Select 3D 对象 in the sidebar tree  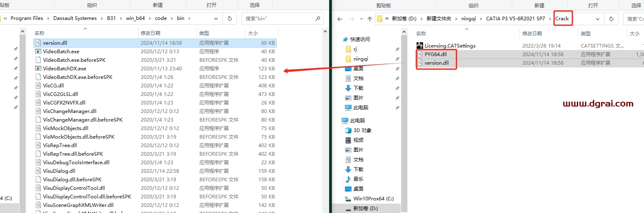(362, 130)
